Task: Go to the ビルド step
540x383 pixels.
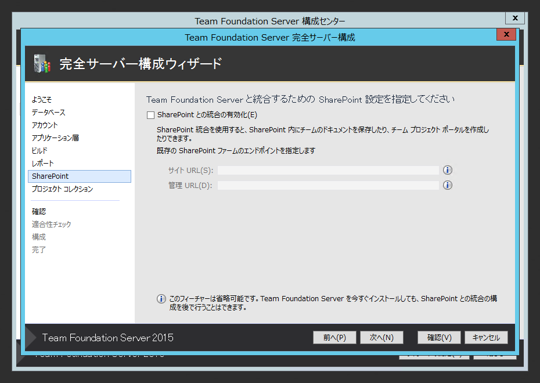Action: pos(39,151)
